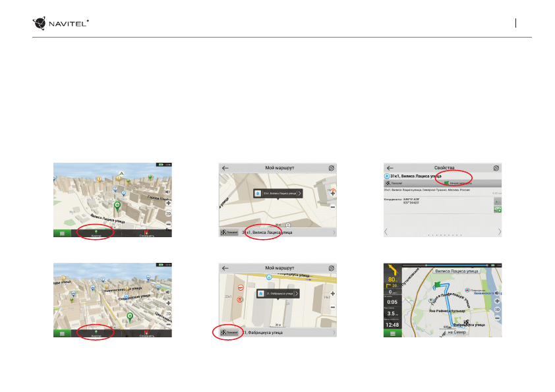This screenshot has height=392, width=555.
Task: Open chevron on 31к1, Вилиса Лациса map popup
Action: click(x=299, y=194)
